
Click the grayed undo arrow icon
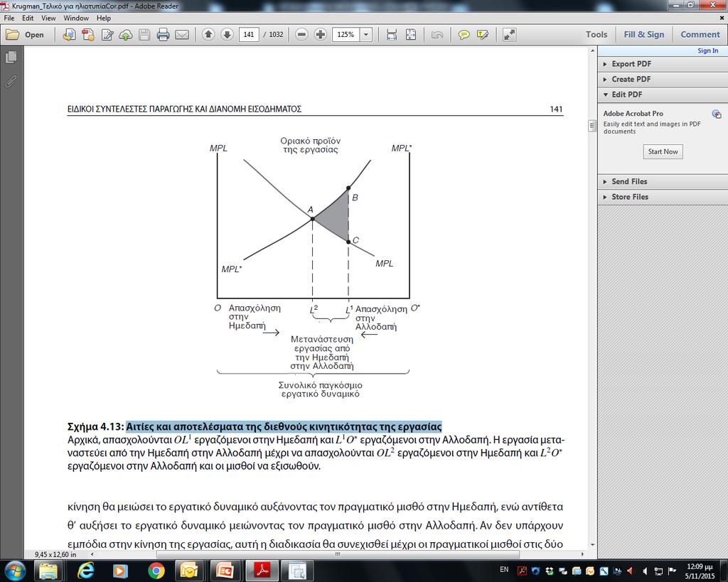pyautogui.click(x=437, y=35)
